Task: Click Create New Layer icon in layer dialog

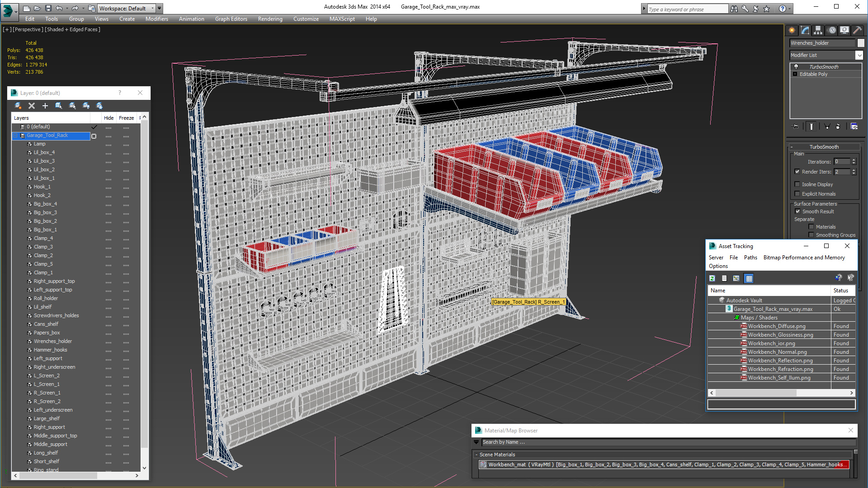Action: [x=18, y=106]
